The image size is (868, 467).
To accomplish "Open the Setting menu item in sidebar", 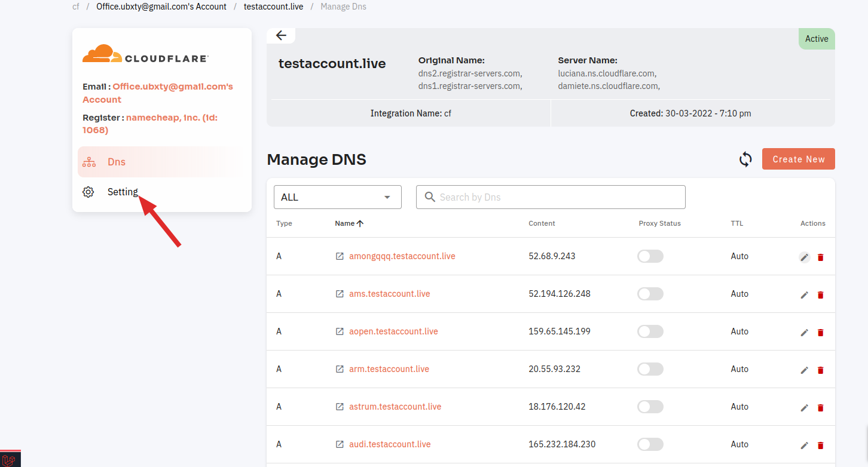I will point(161,192).
